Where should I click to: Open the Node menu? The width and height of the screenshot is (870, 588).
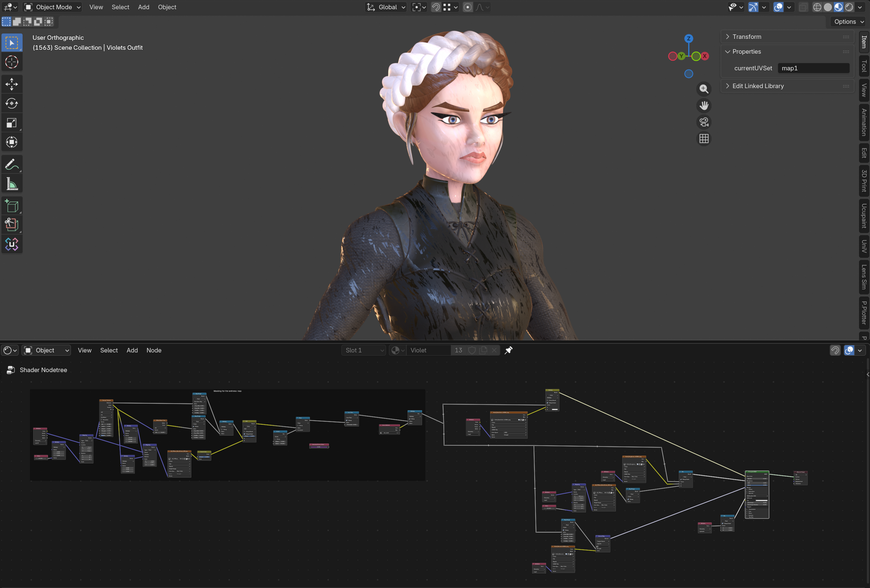coord(154,350)
